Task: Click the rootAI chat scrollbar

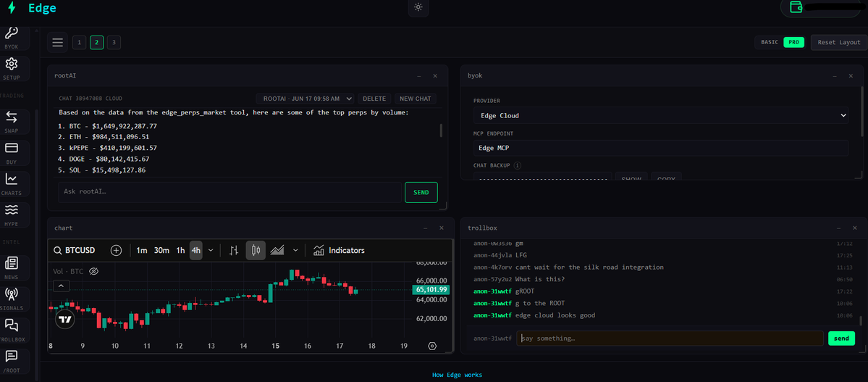Action: pos(441,130)
